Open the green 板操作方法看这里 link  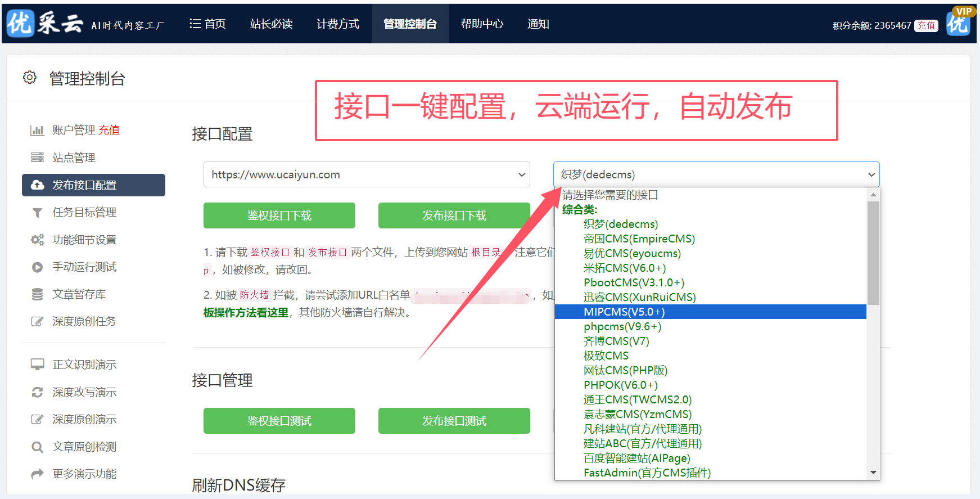tap(246, 313)
